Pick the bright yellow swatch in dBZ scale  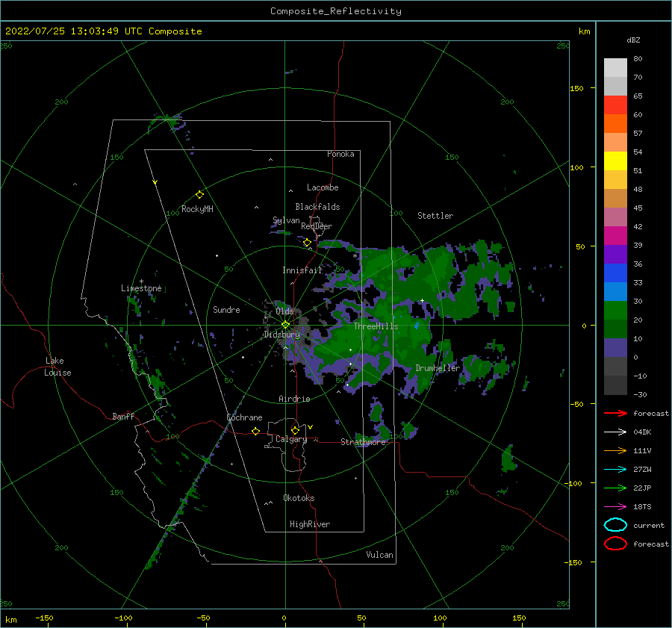click(x=615, y=161)
